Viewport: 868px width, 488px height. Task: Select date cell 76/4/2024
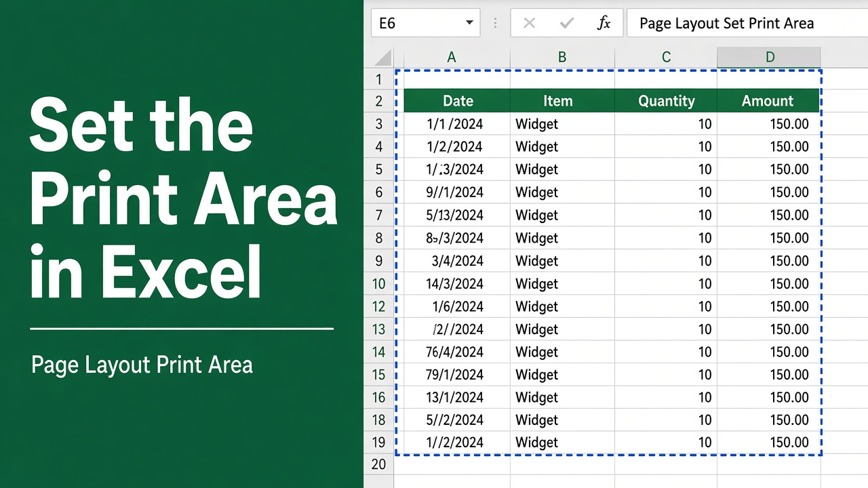point(457,352)
